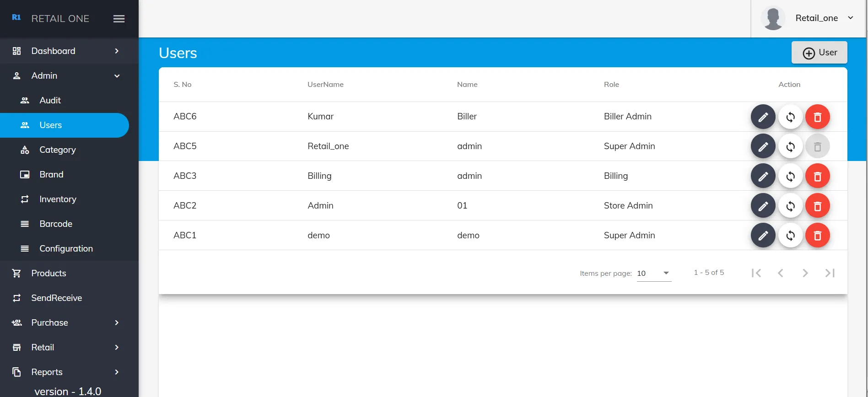Delete user ABC1 demo using trash icon
This screenshot has width=868, height=397.
pyautogui.click(x=817, y=236)
